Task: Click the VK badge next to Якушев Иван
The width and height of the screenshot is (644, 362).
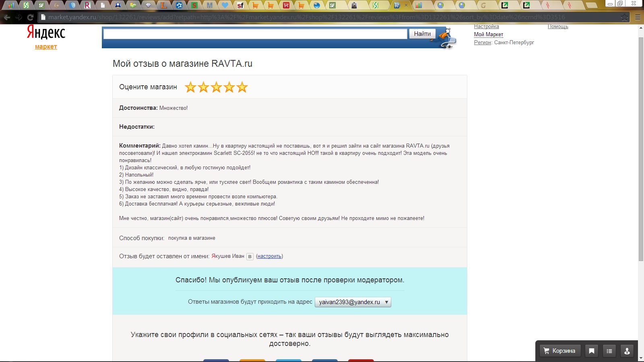Action: click(x=250, y=256)
